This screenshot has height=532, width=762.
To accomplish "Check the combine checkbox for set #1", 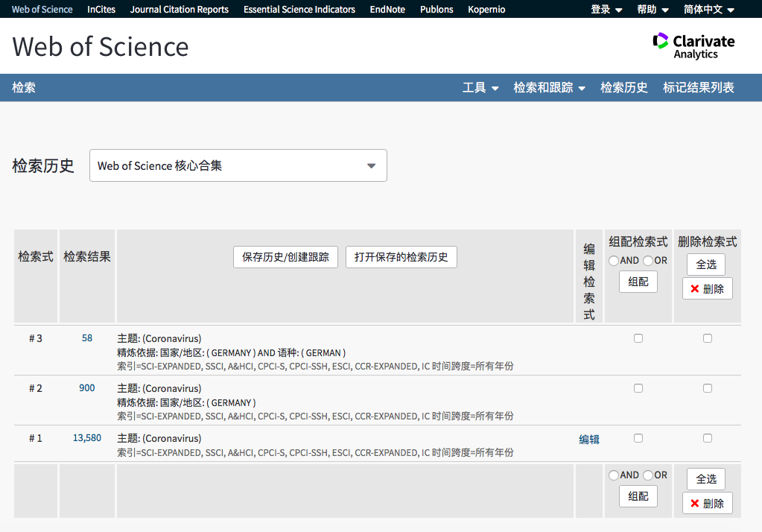I will (x=638, y=438).
